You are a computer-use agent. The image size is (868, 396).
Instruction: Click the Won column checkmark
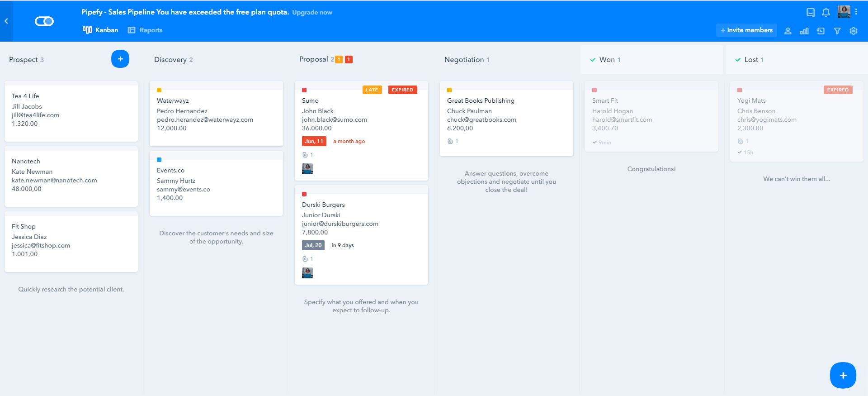tap(593, 60)
